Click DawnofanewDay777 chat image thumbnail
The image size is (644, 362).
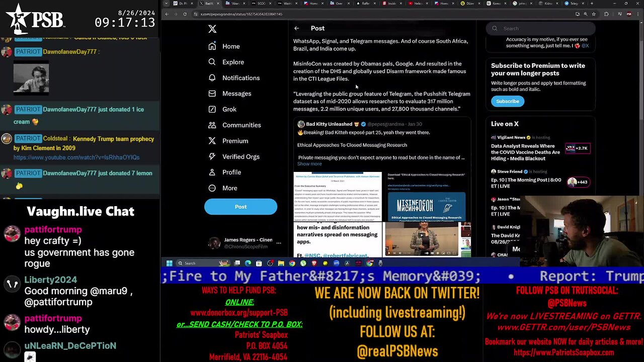click(x=31, y=77)
